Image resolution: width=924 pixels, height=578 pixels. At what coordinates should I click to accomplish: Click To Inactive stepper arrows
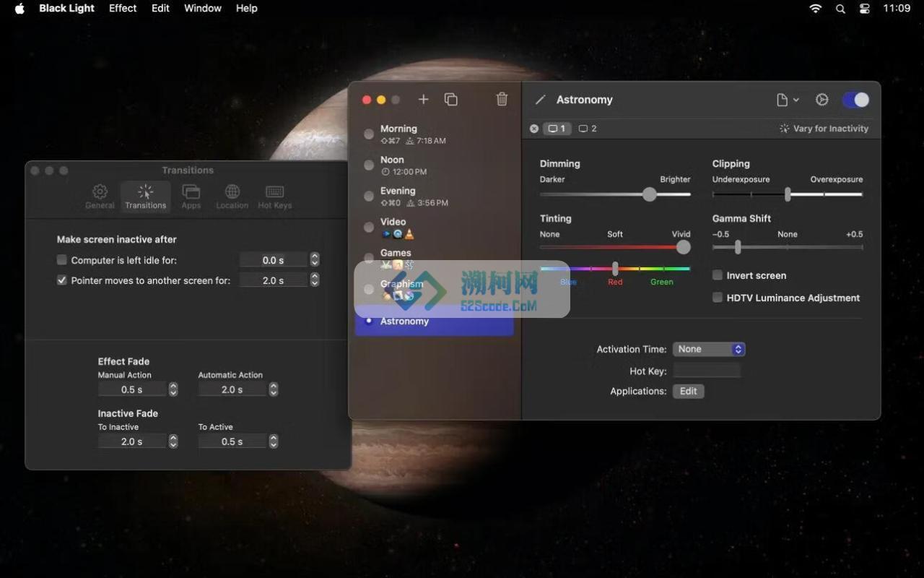point(173,441)
